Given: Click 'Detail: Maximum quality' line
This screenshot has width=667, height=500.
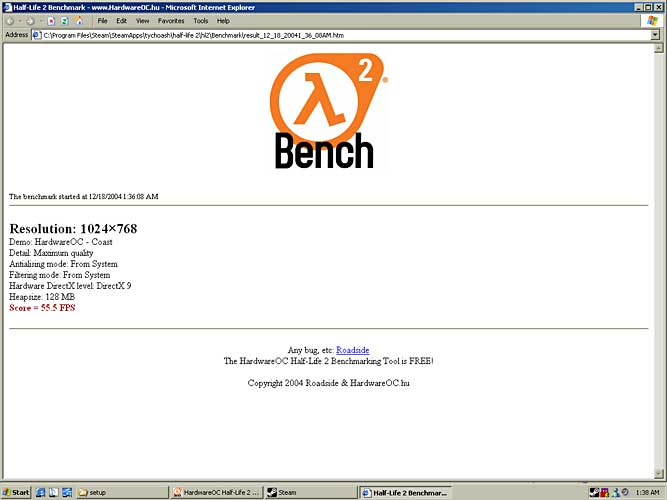Looking at the screenshot, I should click(x=51, y=253).
